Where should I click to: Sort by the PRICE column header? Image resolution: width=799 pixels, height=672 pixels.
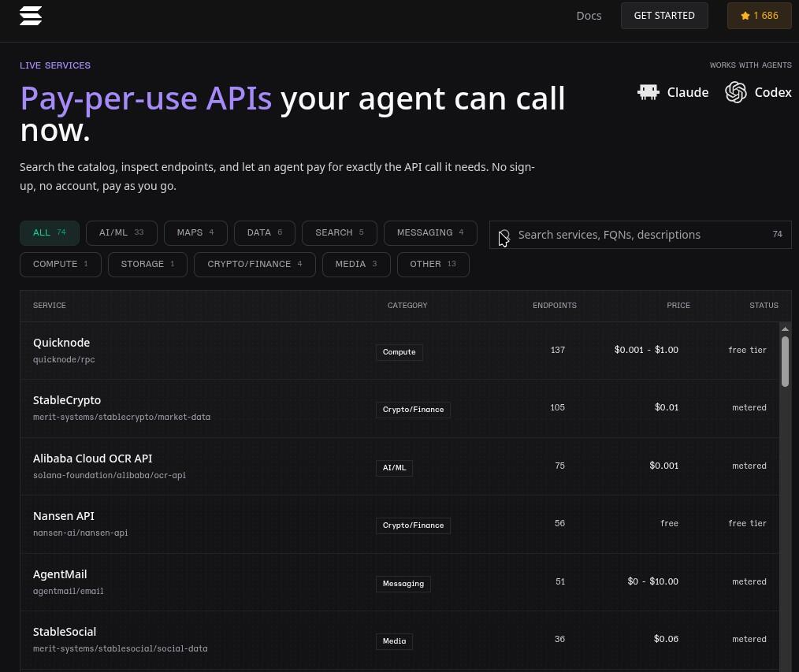click(678, 306)
